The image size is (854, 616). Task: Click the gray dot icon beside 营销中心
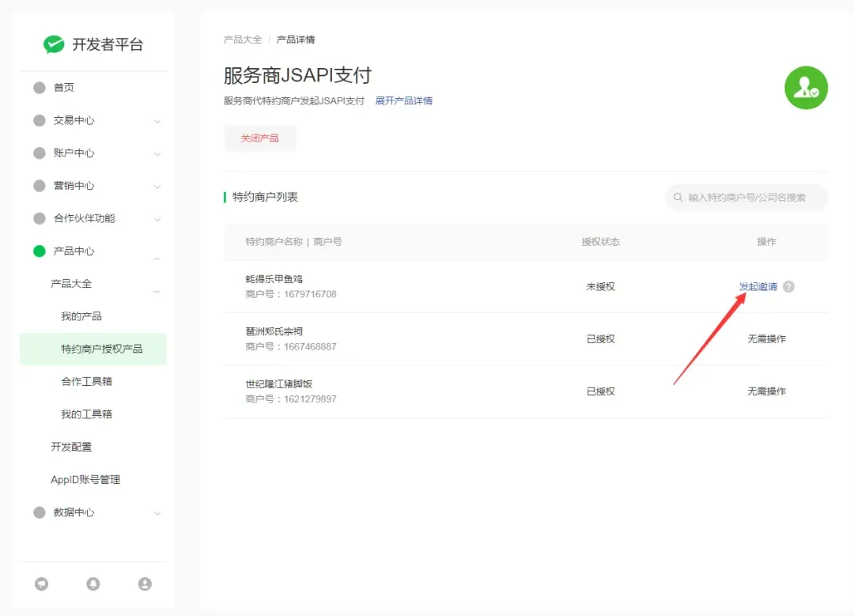coord(40,186)
